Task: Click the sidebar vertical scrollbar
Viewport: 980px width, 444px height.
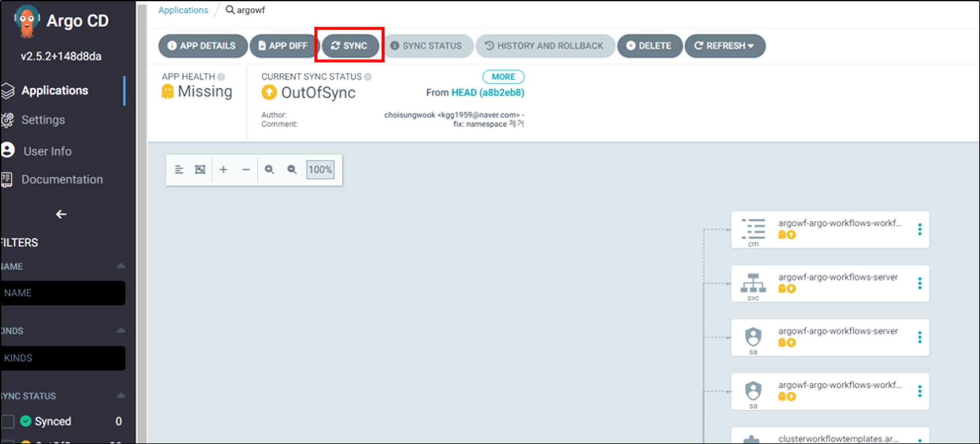Action: tap(142, 223)
